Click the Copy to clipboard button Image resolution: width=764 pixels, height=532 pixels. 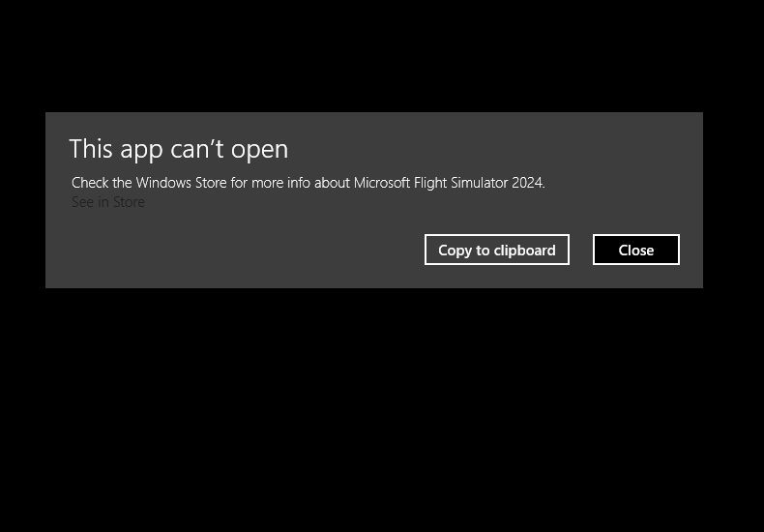[x=496, y=250]
